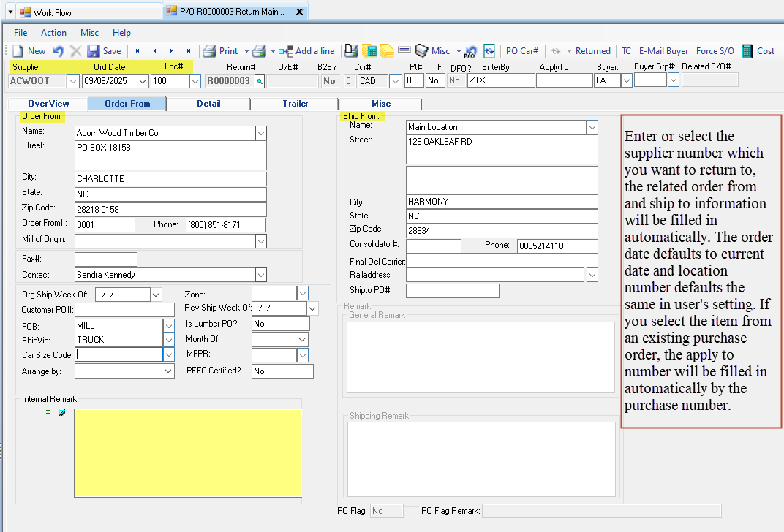784x532 pixels.
Task: Open the Ord Date calendar dropdown
Action: click(143, 81)
